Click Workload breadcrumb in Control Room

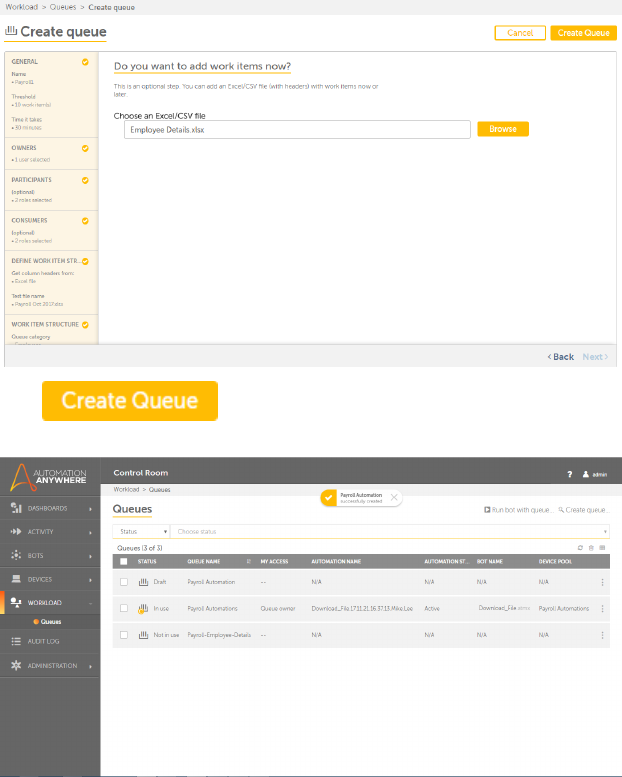coord(126,489)
